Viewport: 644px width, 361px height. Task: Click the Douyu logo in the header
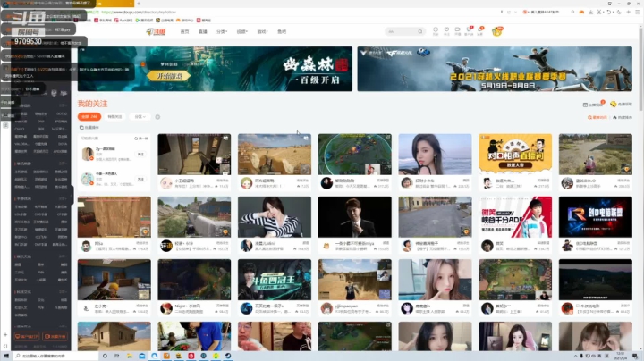click(156, 31)
